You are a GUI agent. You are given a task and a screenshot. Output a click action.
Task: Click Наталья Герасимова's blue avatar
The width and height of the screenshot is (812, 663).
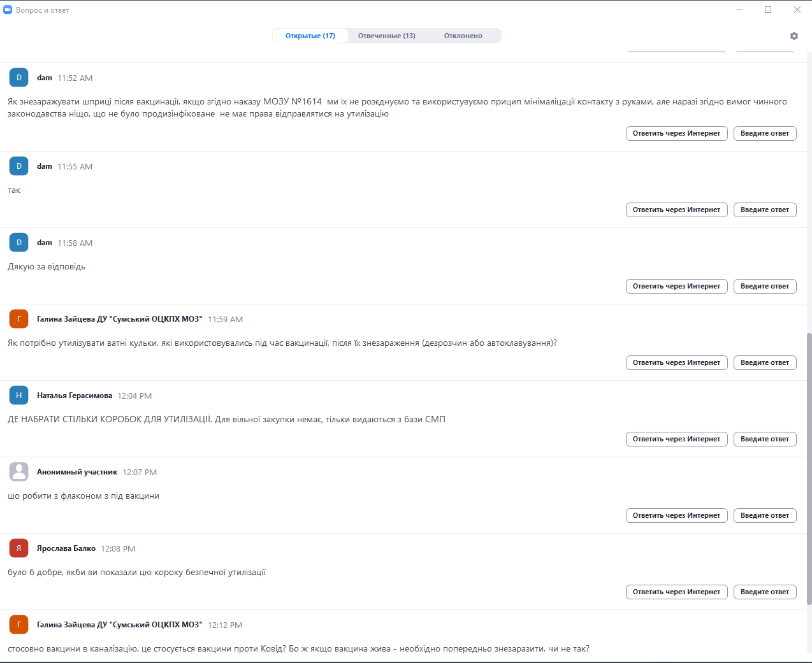(19, 396)
